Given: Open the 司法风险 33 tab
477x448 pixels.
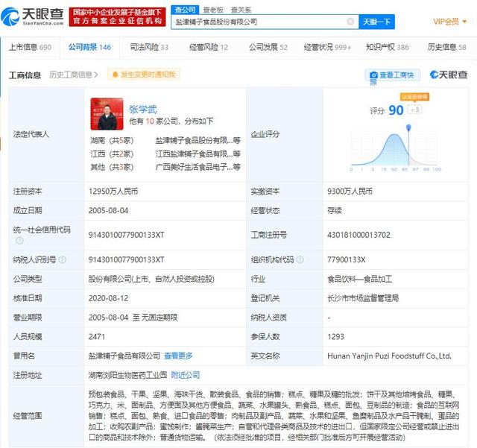Looking at the screenshot, I should point(149,47).
